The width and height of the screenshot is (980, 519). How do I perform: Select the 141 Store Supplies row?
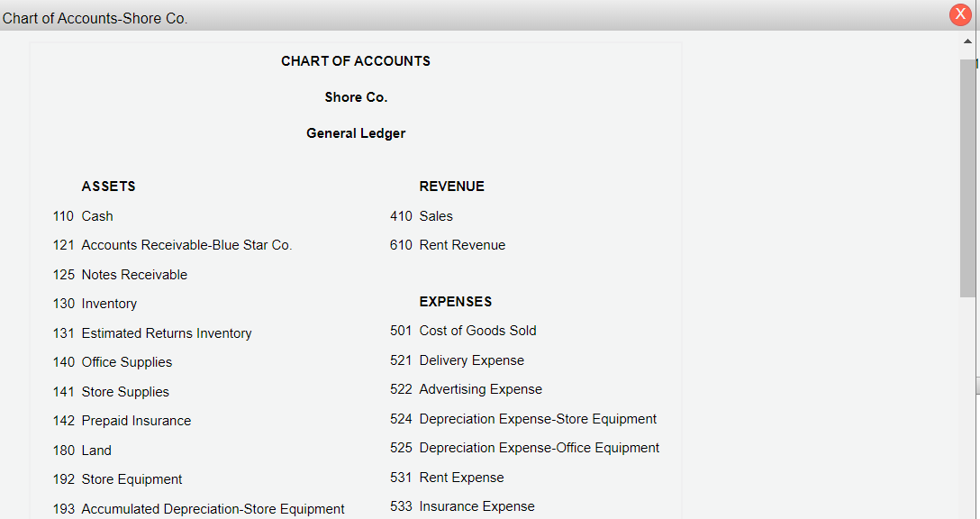point(112,392)
